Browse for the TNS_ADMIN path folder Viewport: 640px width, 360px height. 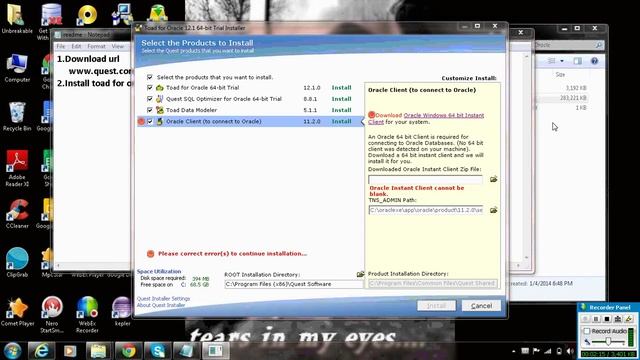point(493,210)
